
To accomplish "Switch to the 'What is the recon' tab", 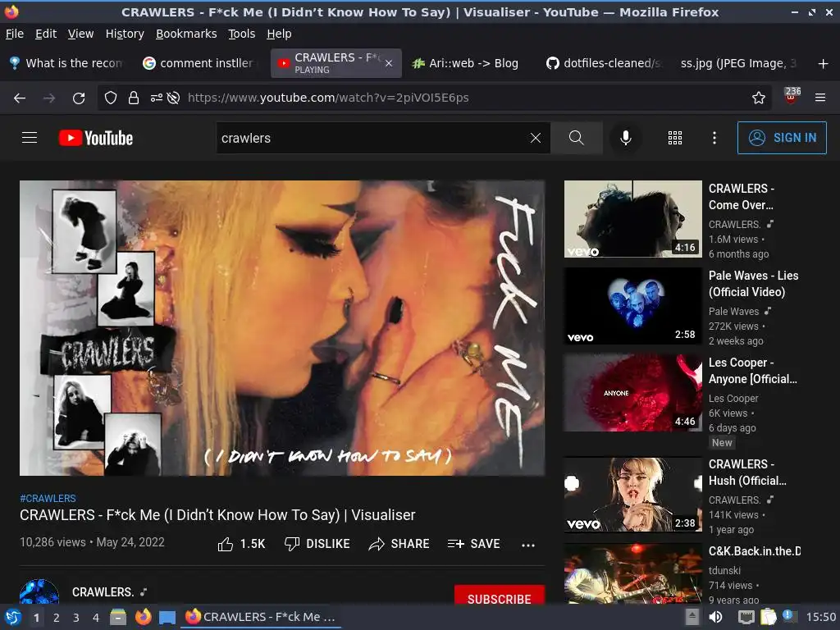I will pyautogui.click(x=66, y=63).
